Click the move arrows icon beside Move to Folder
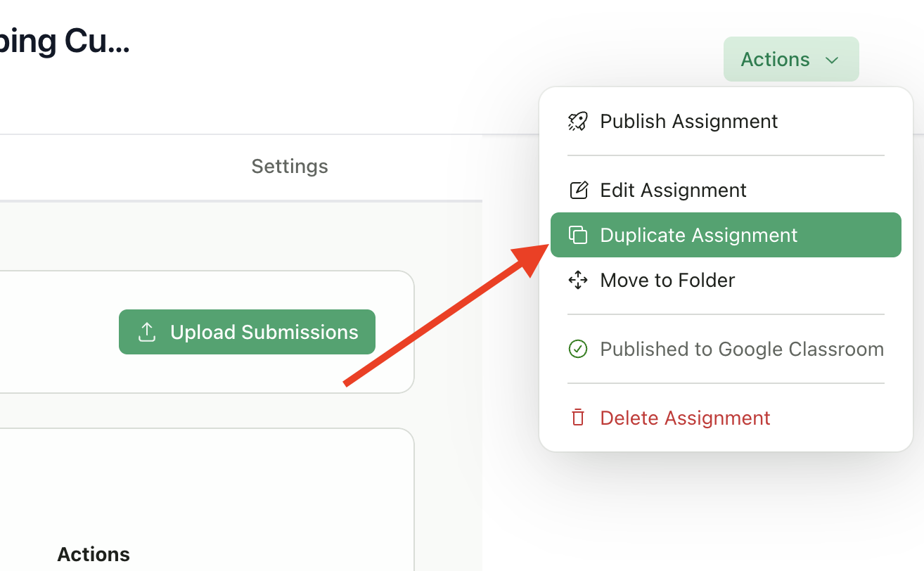924x571 pixels. [577, 280]
